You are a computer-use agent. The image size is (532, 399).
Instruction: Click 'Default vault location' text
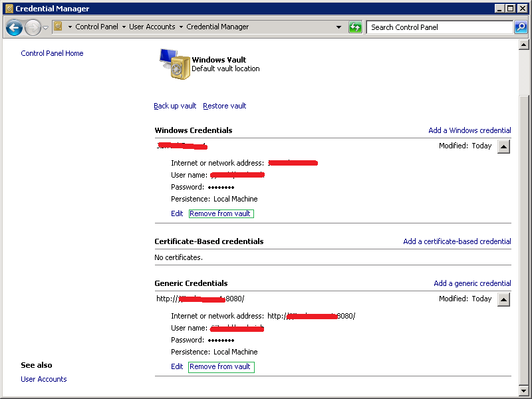225,68
